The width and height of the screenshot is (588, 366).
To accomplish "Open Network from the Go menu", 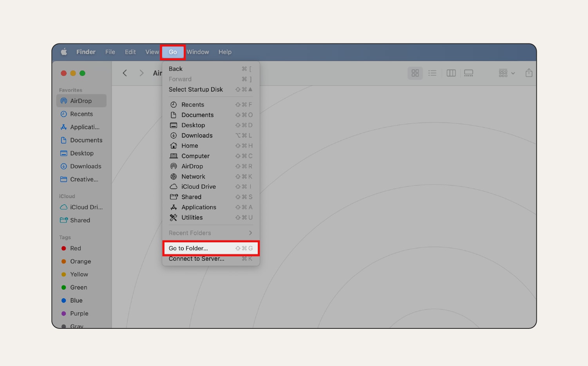I will click(x=193, y=177).
